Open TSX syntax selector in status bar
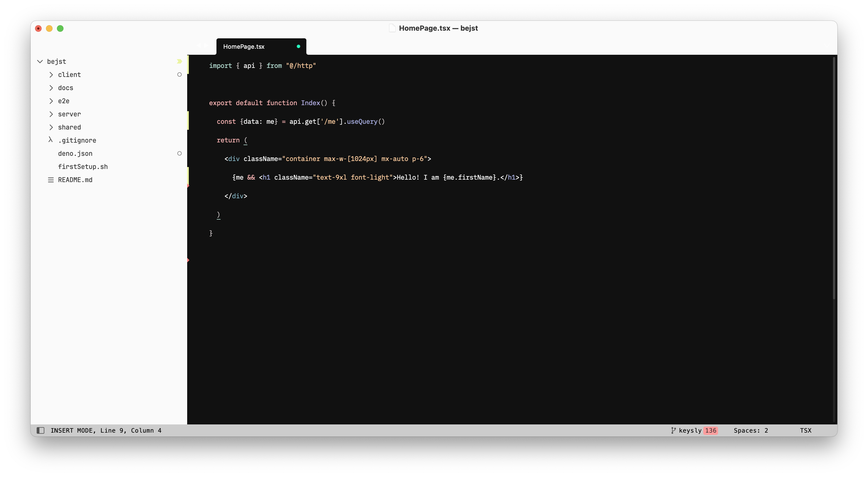This screenshot has width=868, height=477. [805, 430]
